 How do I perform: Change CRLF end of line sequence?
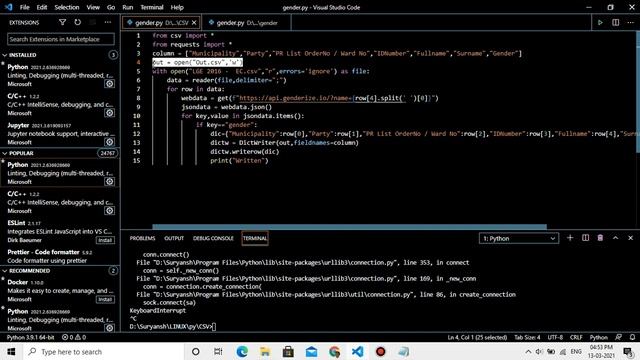pyautogui.click(x=576, y=338)
